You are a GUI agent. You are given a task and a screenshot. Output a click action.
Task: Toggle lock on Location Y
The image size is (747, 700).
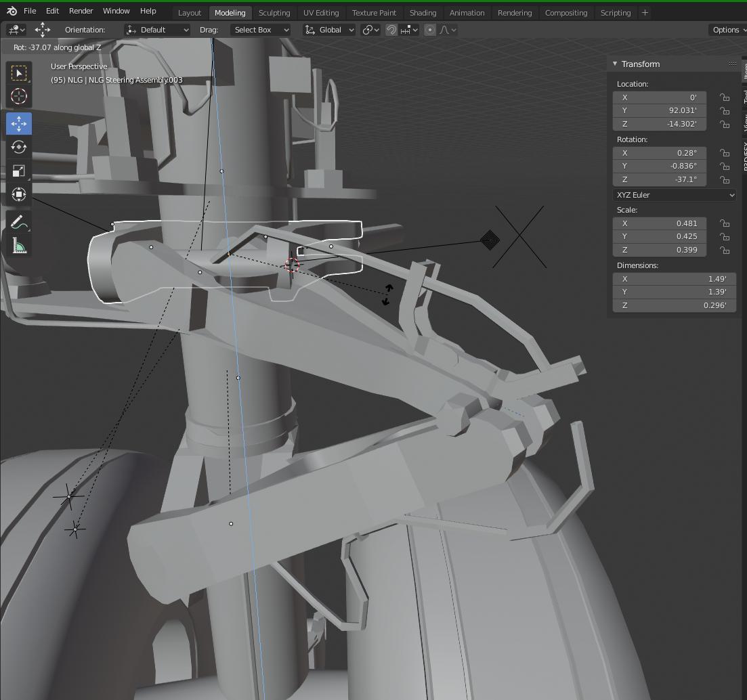725,110
